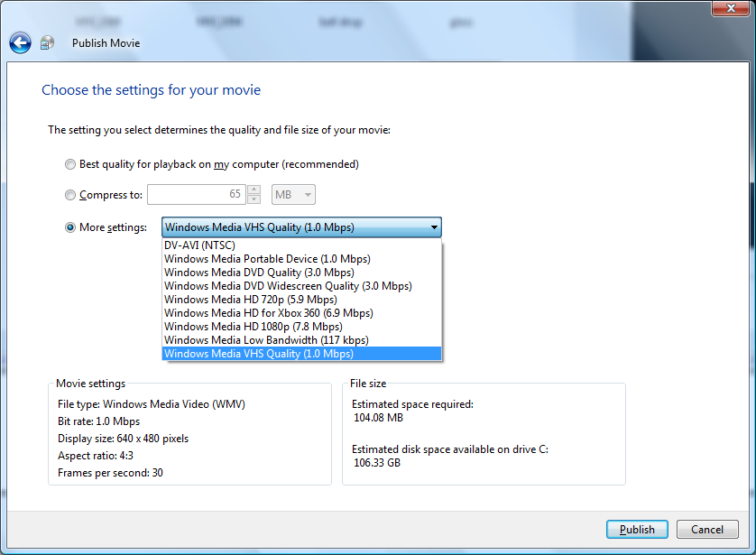
Task: Click the Publish Movie title text
Action: coord(106,43)
